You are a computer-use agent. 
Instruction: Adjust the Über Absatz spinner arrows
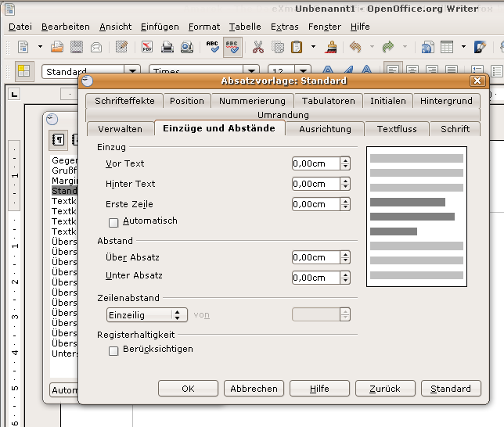(x=345, y=257)
